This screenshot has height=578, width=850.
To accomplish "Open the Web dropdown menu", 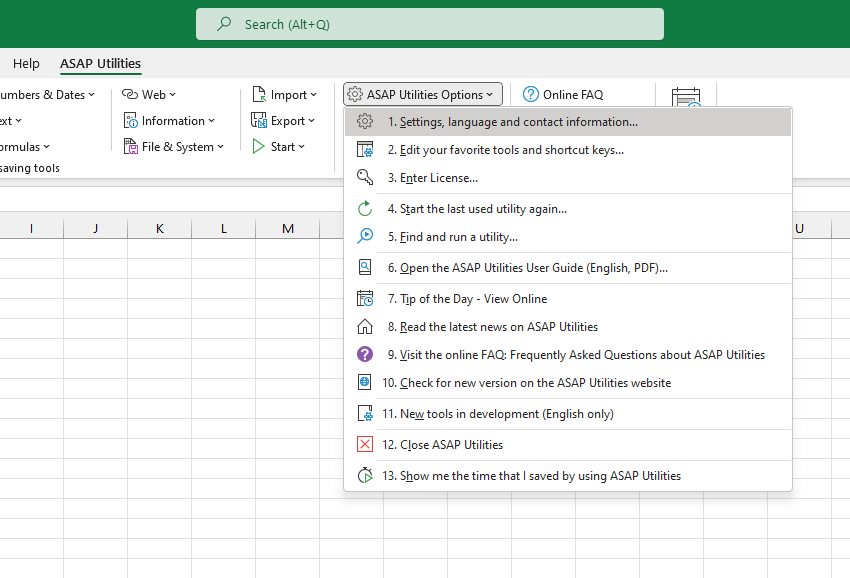I will 172,95.
